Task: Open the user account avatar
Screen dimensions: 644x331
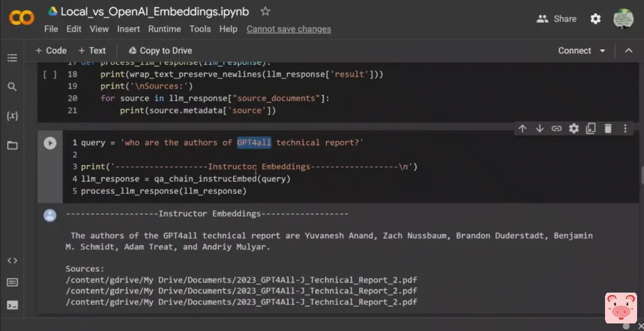Action: (x=623, y=18)
